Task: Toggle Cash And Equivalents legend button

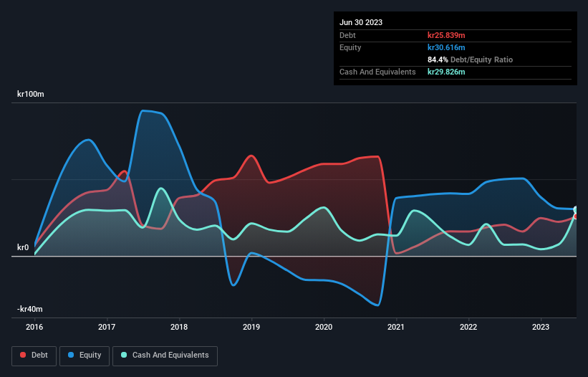Action: click(x=165, y=355)
